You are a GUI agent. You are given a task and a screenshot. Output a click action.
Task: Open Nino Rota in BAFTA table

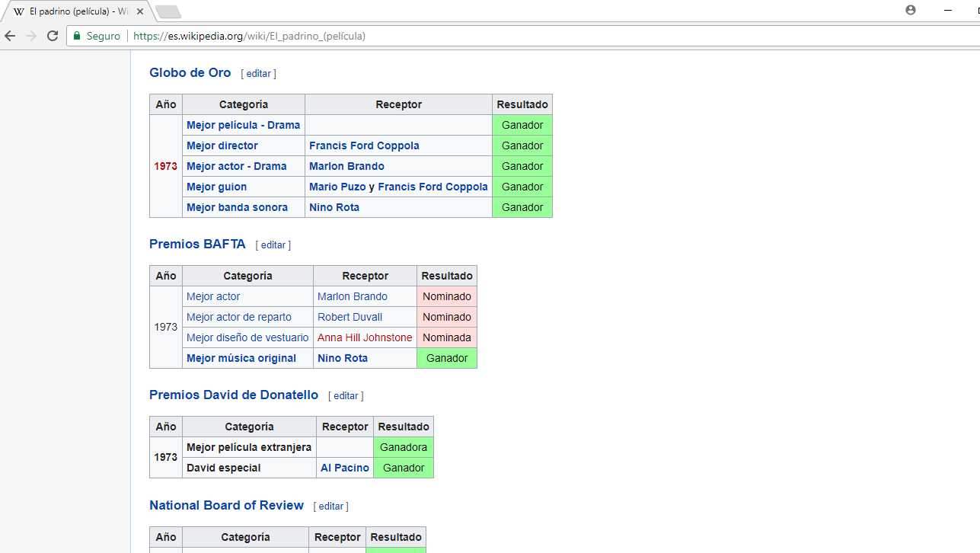(343, 358)
